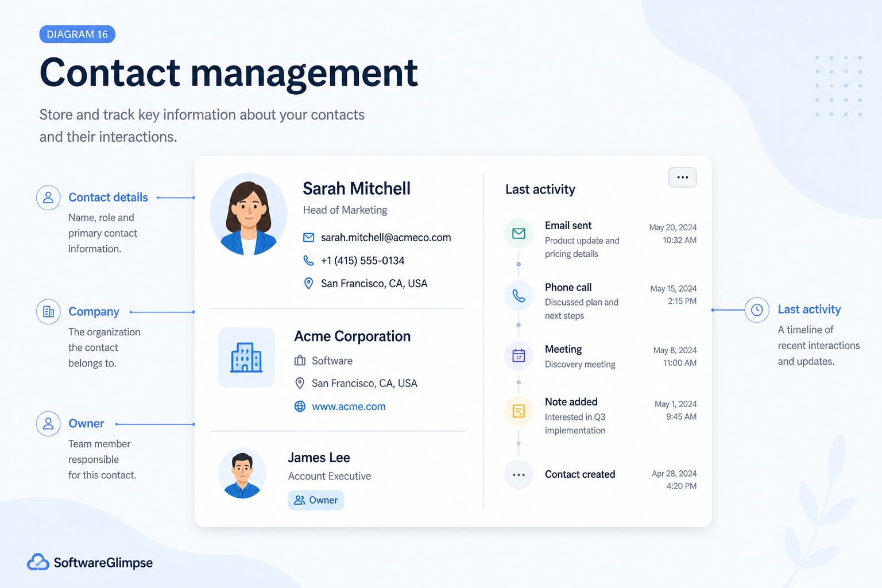
Task: Click the Sarah Mitchell name heading
Action: pyautogui.click(x=357, y=188)
